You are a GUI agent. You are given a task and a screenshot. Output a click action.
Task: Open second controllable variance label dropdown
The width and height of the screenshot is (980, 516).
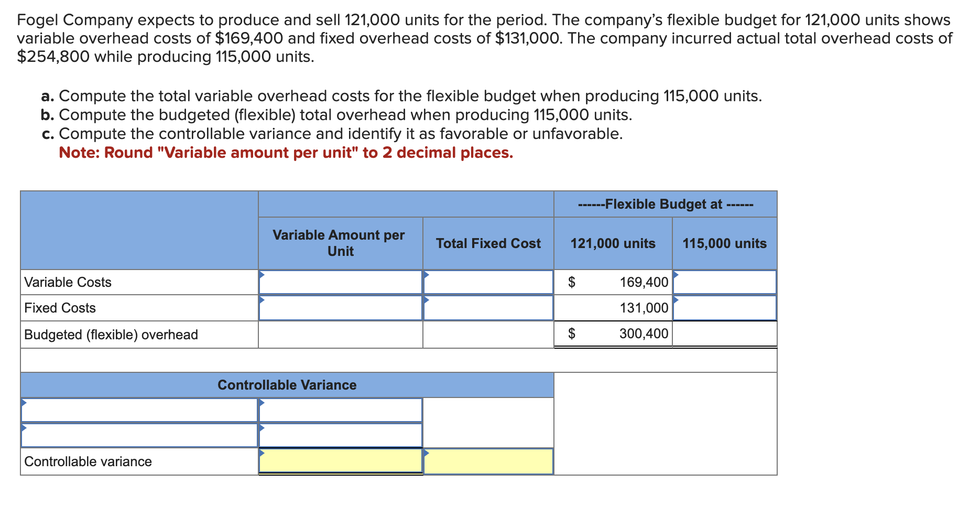139,435
